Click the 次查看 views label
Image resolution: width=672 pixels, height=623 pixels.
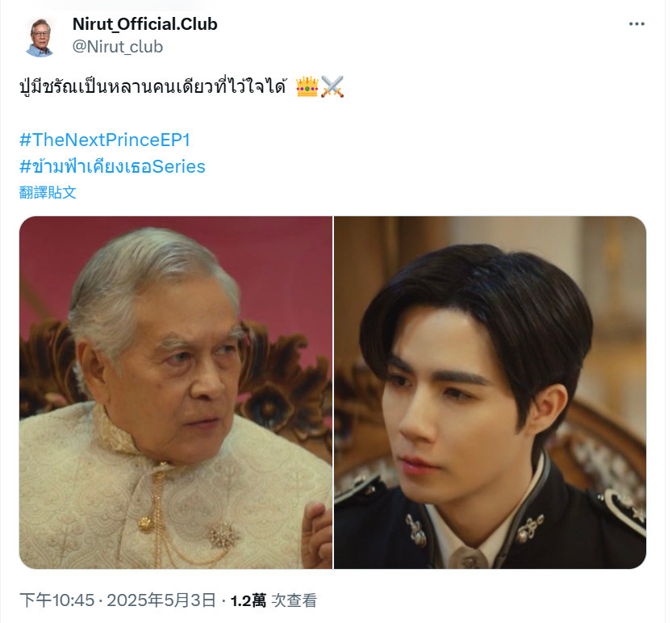click(x=294, y=600)
